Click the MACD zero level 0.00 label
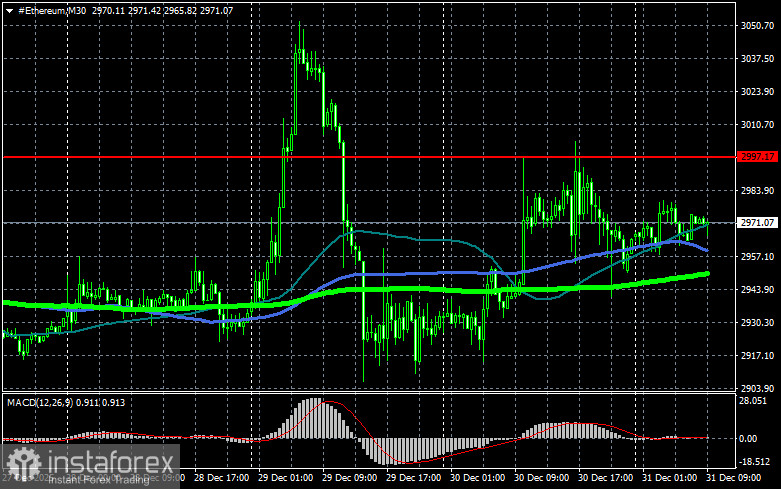 [748, 438]
